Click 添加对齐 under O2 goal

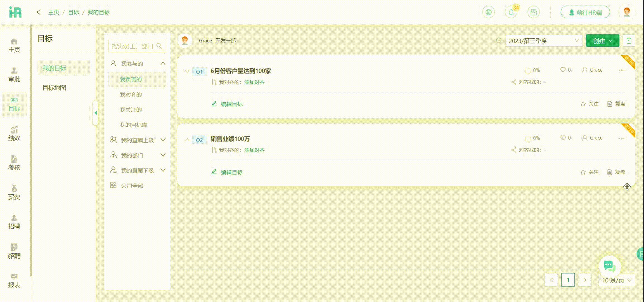coord(254,150)
